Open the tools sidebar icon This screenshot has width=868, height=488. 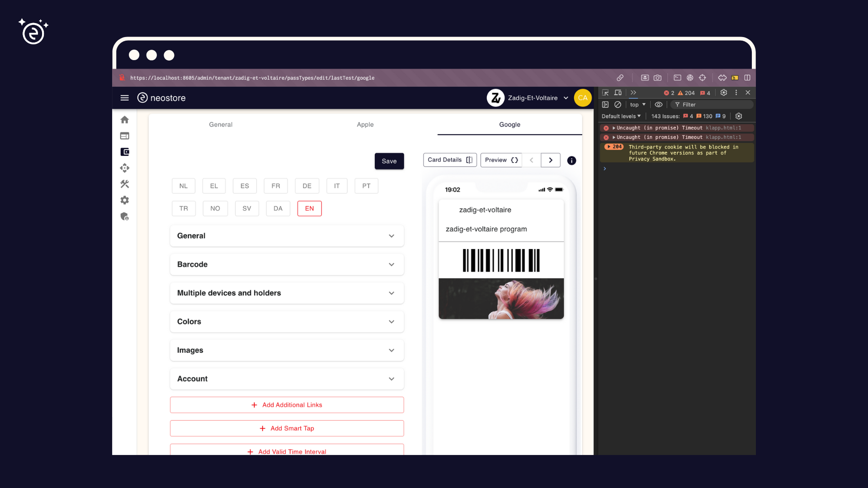tap(125, 184)
